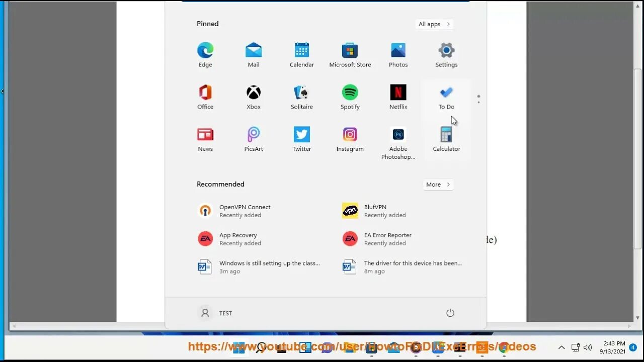Start the Solitaire game

302,97
